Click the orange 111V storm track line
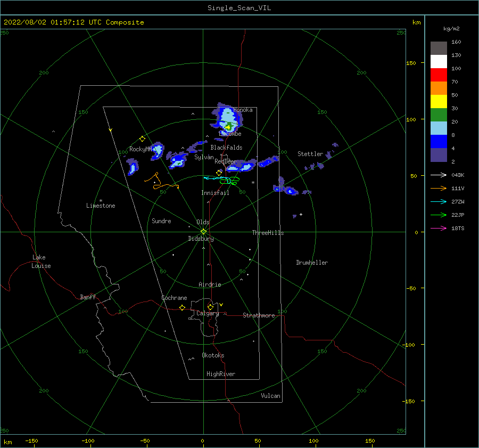This screenshot has height=448, width=479. [x=161, y=181]
